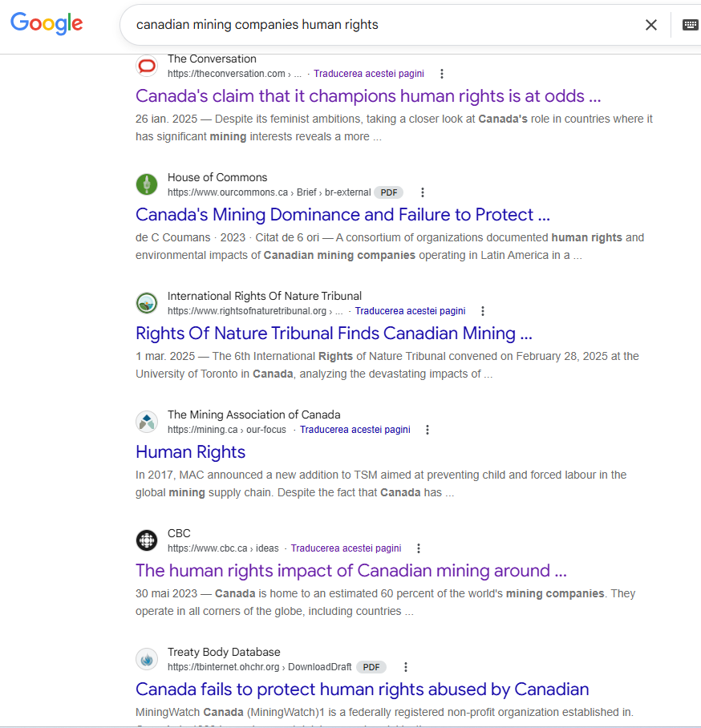Click the Google logo to return home

(46, 24)
